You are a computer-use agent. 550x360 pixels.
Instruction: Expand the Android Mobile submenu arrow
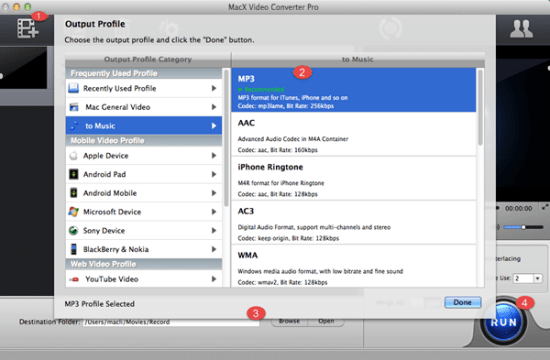click(214, 193)
